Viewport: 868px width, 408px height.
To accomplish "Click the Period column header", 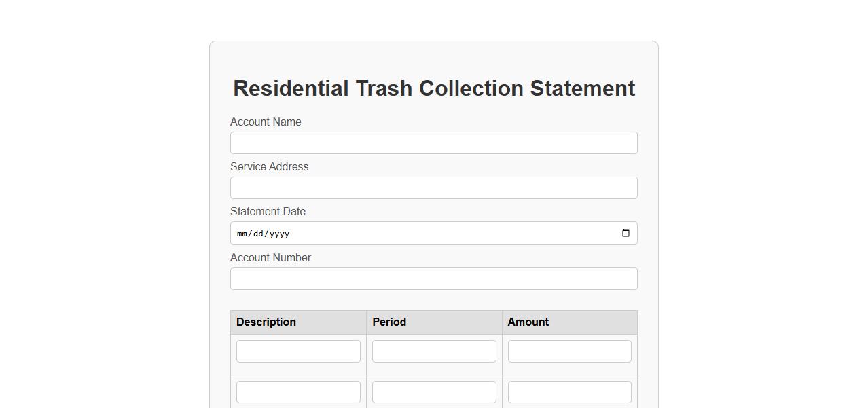I will 389,322.
